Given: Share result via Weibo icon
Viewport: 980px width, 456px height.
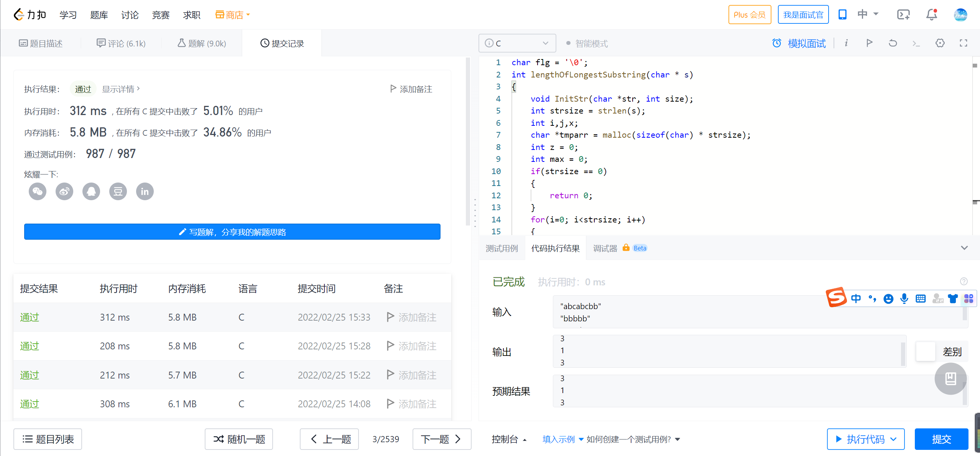Looking at the screenshot, I should 64,191.
